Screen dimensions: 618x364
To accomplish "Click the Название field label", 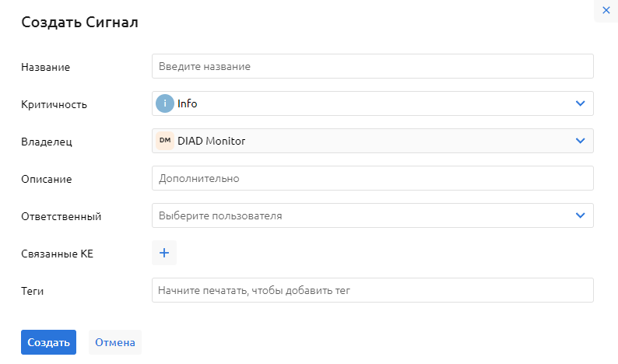I will pos(46,68).
